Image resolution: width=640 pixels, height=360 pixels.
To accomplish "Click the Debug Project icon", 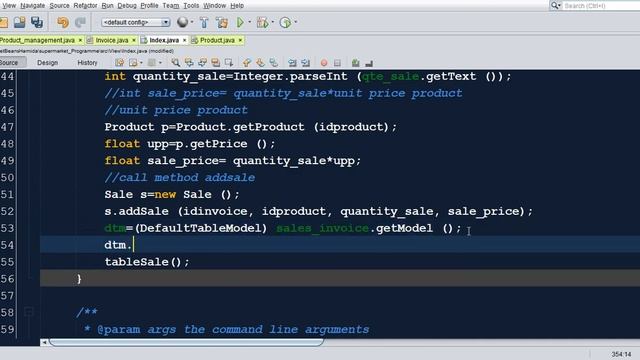I will click(262, 22).
